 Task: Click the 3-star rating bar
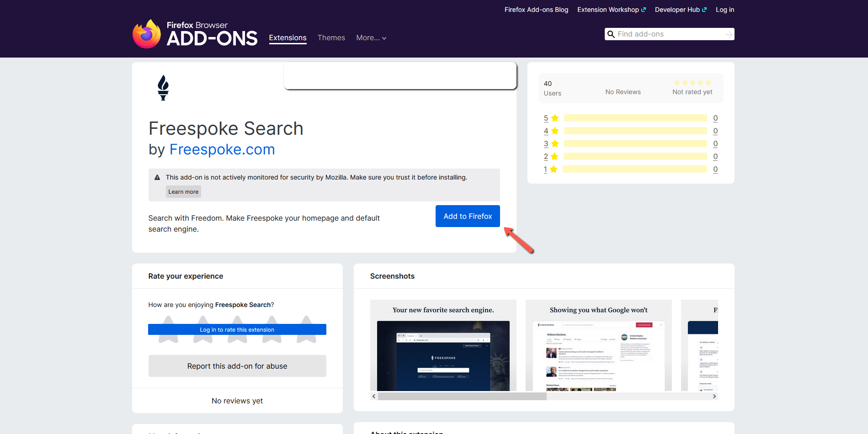(635, 143)
